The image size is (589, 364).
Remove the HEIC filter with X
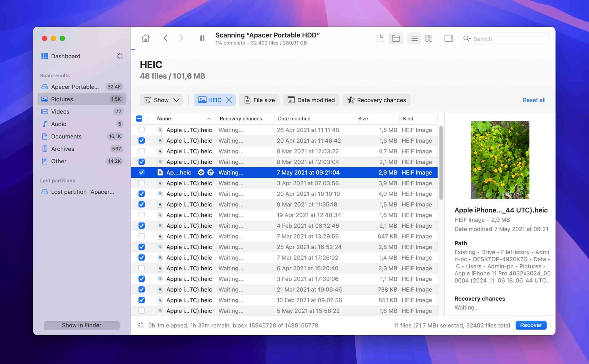pos(229,100)
